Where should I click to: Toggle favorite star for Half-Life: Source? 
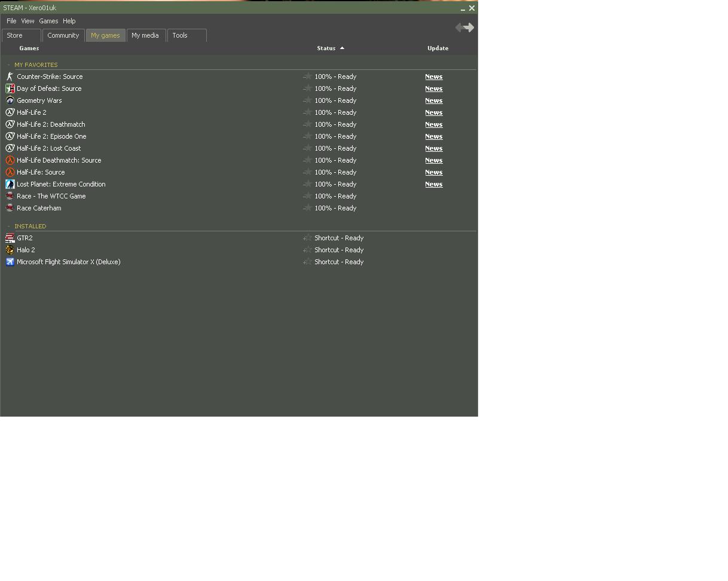point(307,172)
